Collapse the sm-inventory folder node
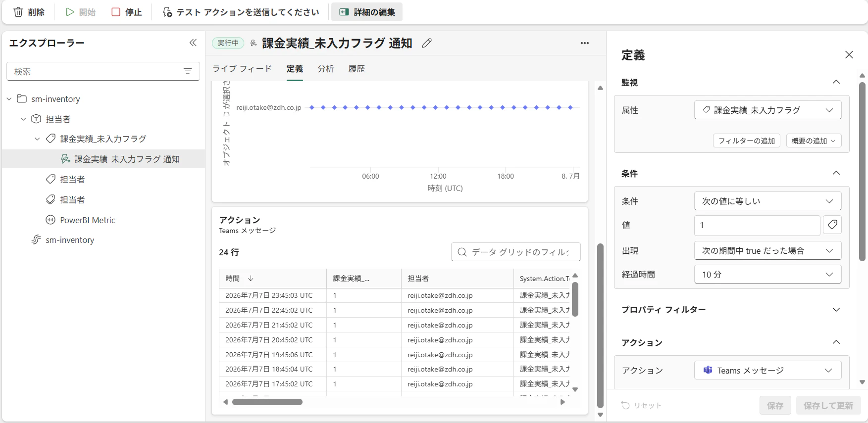 coord(9,99)
